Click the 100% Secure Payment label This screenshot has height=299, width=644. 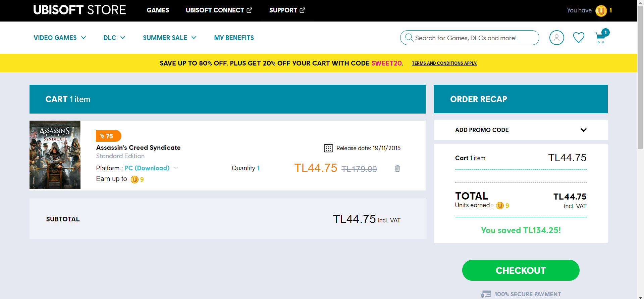click(528, 294)
